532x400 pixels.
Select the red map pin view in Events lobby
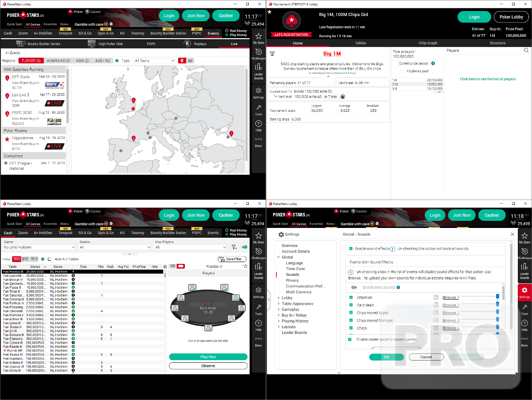click(182, 61)
